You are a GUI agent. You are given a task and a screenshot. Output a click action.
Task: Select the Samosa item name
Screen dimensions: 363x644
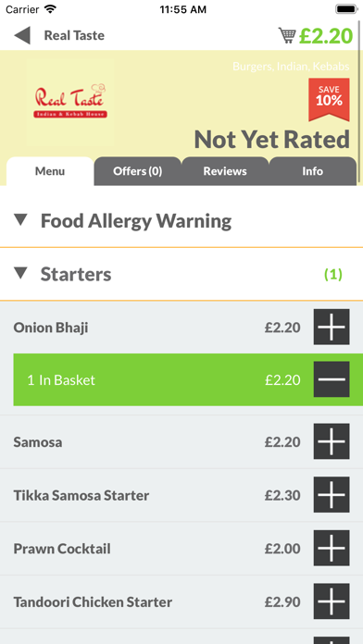tap(38, 442)
